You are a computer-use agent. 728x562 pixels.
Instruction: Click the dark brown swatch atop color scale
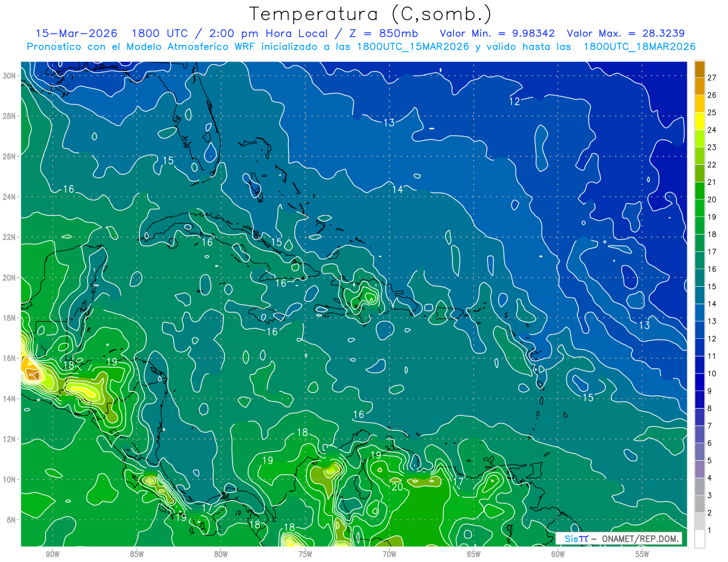[x=699, y=69]
